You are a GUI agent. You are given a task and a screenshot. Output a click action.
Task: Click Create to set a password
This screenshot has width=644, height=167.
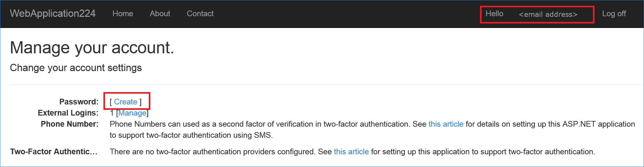coord(126,102)
